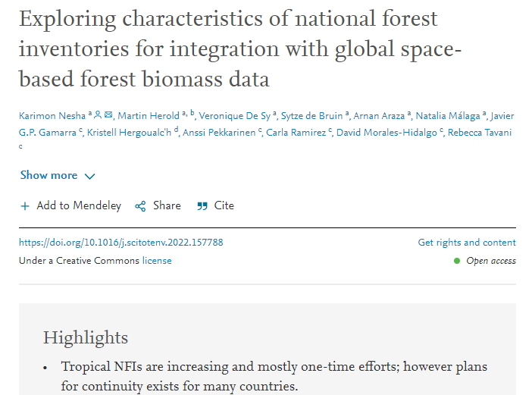The image size is (532, 395).
Task: Click the Share button label
Action: click(x=167, y=205)
